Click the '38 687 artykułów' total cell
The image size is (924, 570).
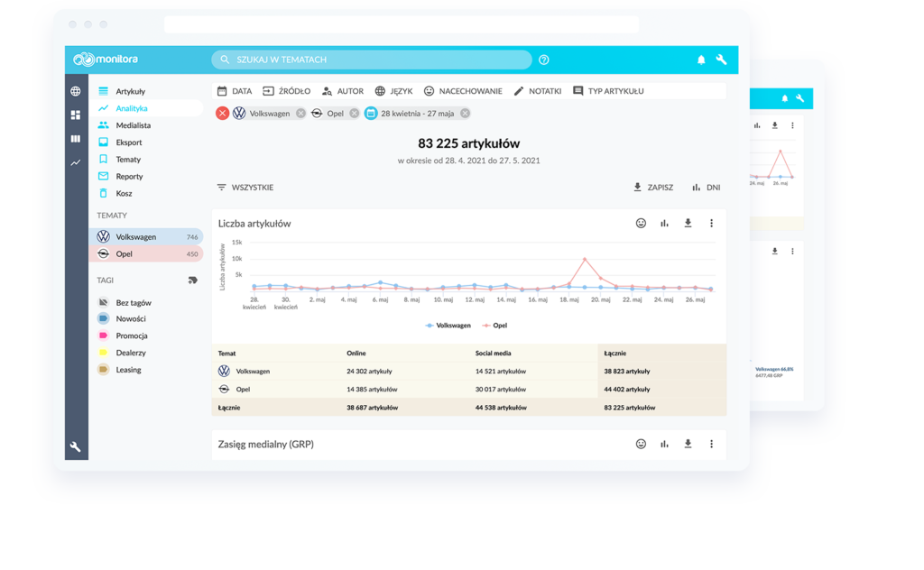[373, 408]
